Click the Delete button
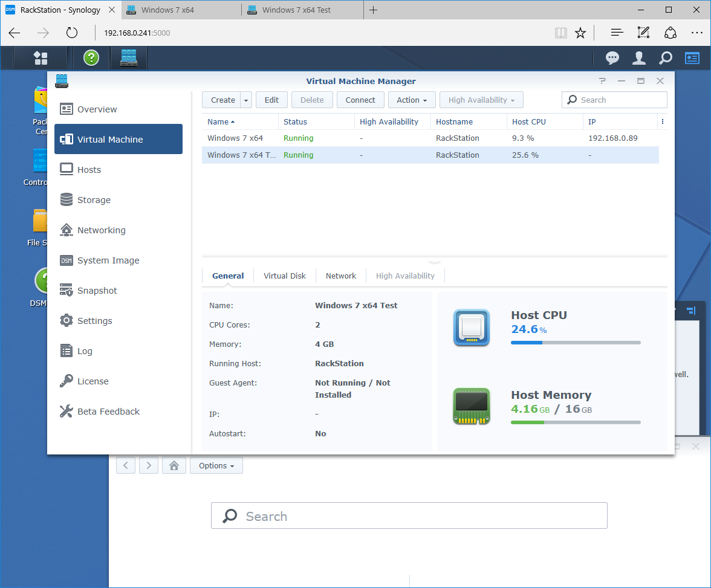This screenshot has width=711, height=588. pyautogui.click(x=312, y=100)
